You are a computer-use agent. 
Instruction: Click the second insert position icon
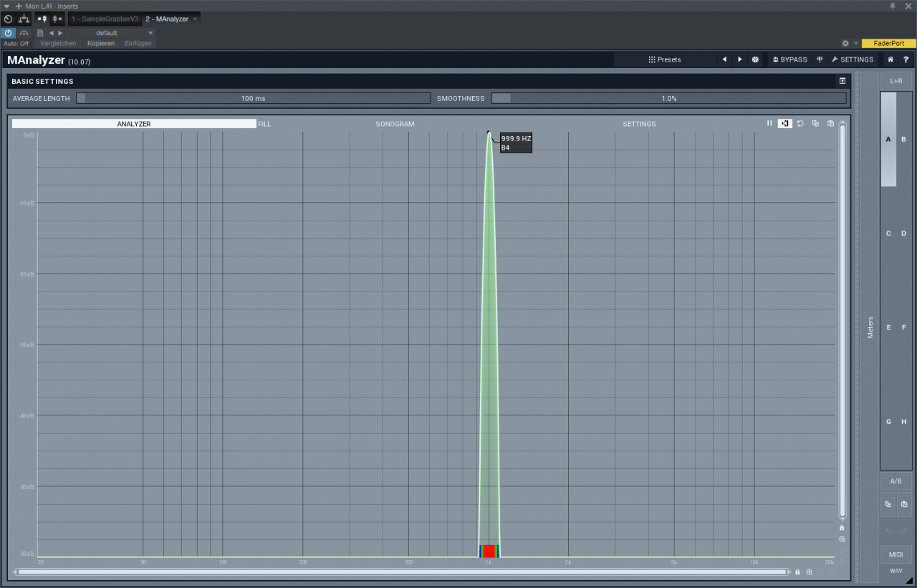(x=57, y=19)
